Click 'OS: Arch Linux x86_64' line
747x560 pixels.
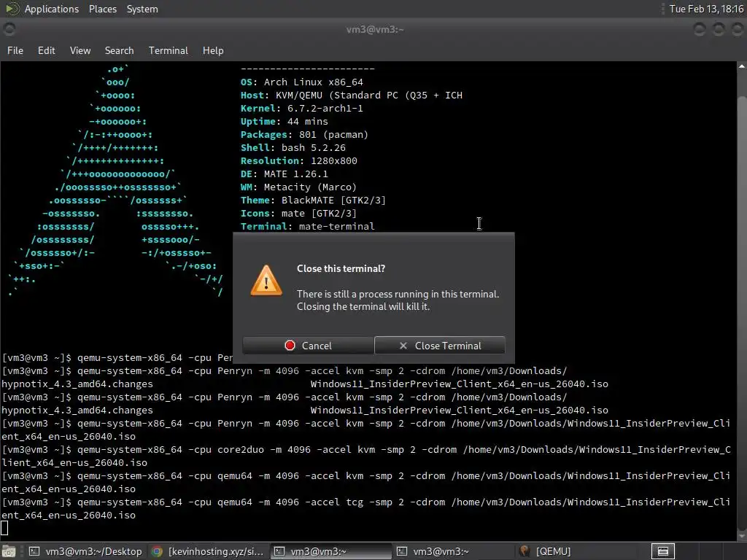click(301, 82)
